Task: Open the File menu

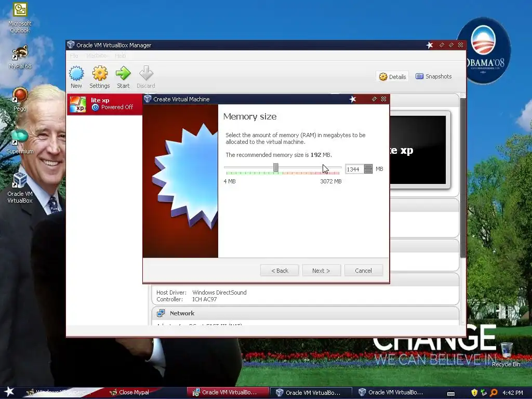Action: click(x=74, y=56)
